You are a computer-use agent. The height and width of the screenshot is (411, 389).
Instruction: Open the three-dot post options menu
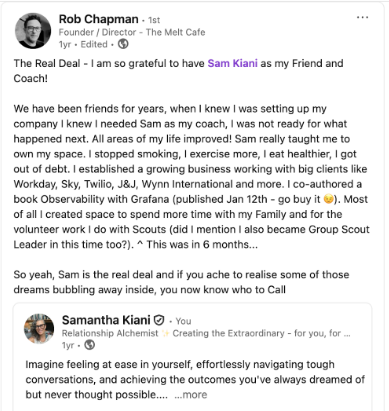362,17
